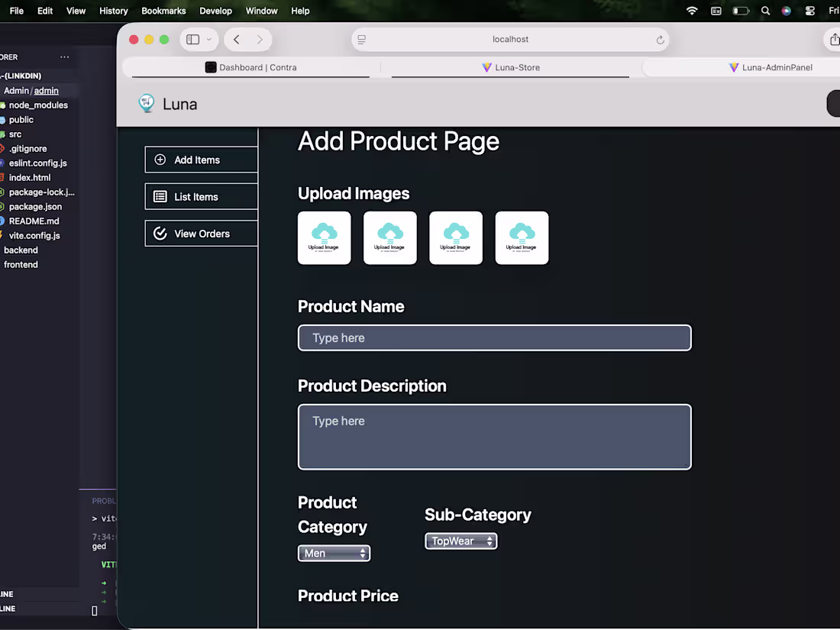Viewport: 840px width, 630px height.
Task: Click the Product Name input field
Action: 494,338
